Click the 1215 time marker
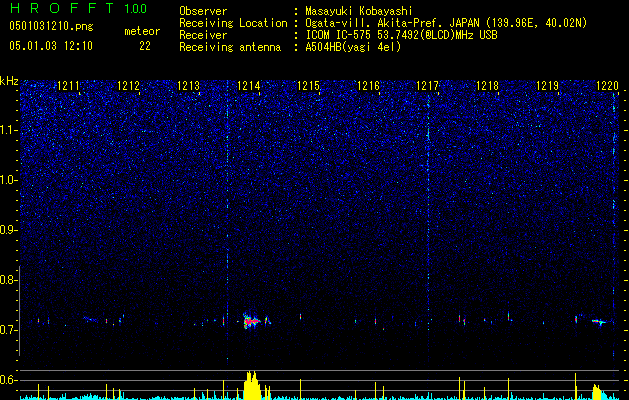Screen dimensions: 629x400 click(308, 85)
